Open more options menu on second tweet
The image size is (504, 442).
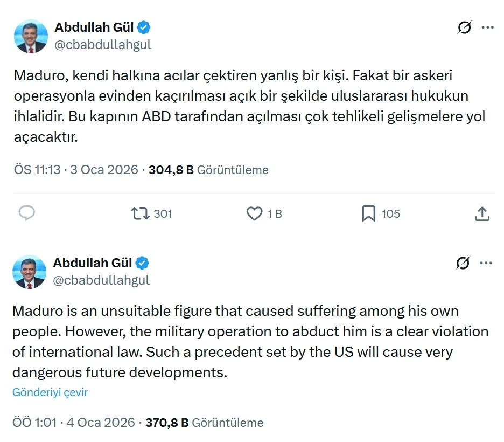(486, 263)
